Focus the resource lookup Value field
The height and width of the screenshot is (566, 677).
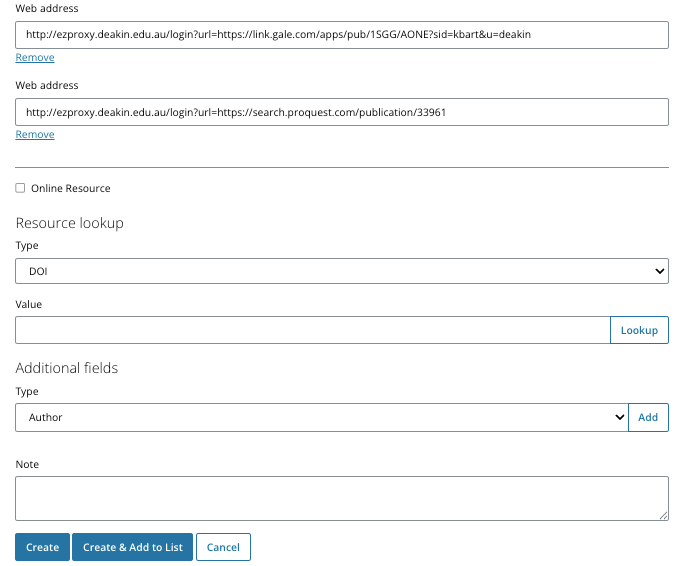312,330
